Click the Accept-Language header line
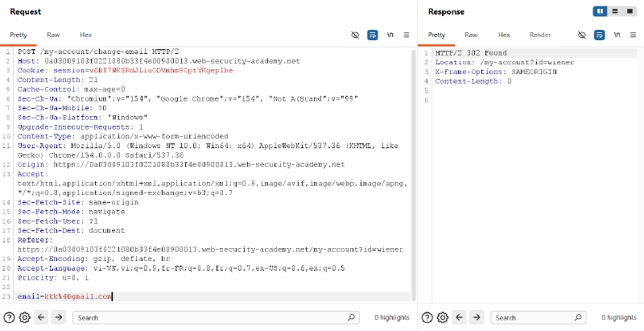 (x=181, y=268)
